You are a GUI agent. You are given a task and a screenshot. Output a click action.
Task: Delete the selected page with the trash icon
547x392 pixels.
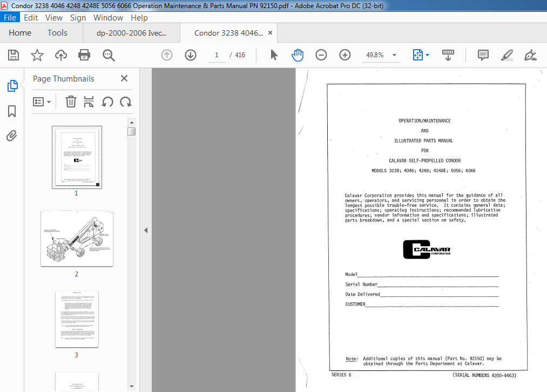pos(71,102)
